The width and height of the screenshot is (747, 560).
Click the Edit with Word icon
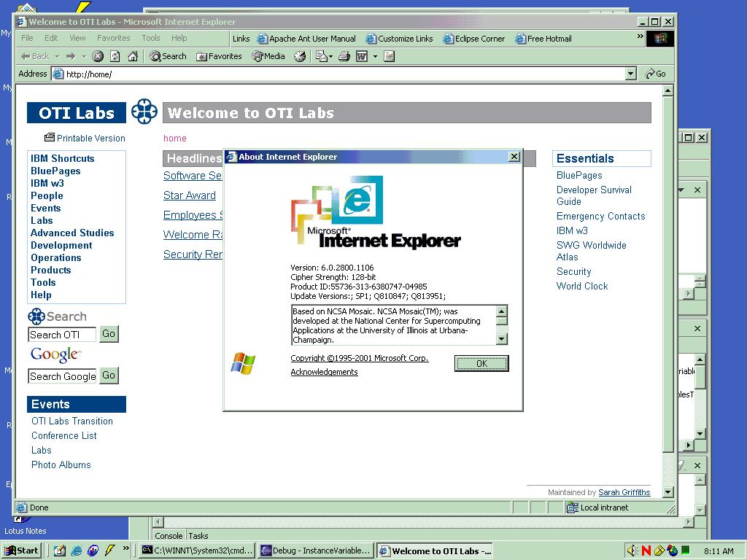pyautogui.click(x=362, y=56)
